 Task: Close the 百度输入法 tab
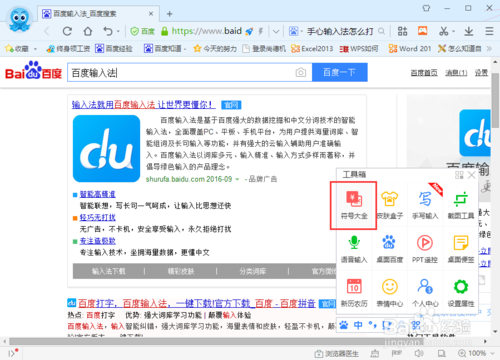click(x=151, y=14)
